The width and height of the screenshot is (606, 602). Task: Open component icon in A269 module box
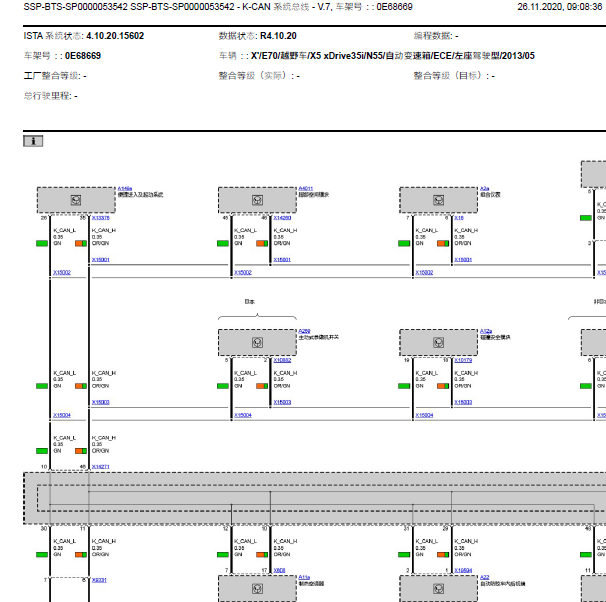tap(257, 342)
